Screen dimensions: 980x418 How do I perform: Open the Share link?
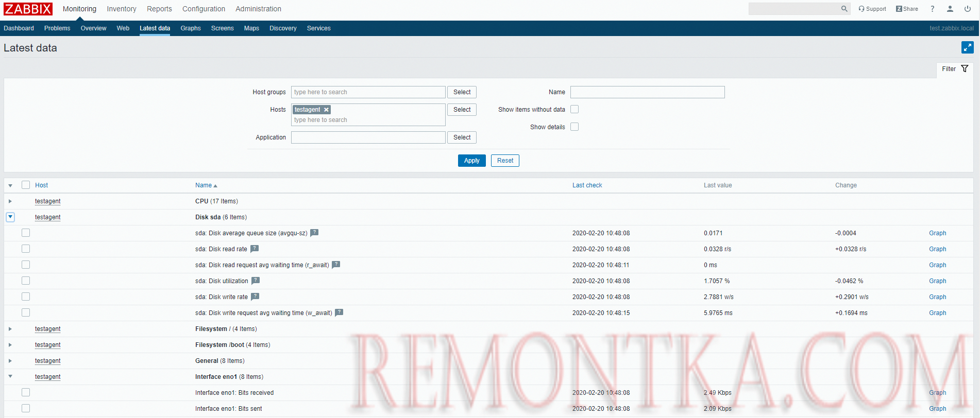click(907, 9)
